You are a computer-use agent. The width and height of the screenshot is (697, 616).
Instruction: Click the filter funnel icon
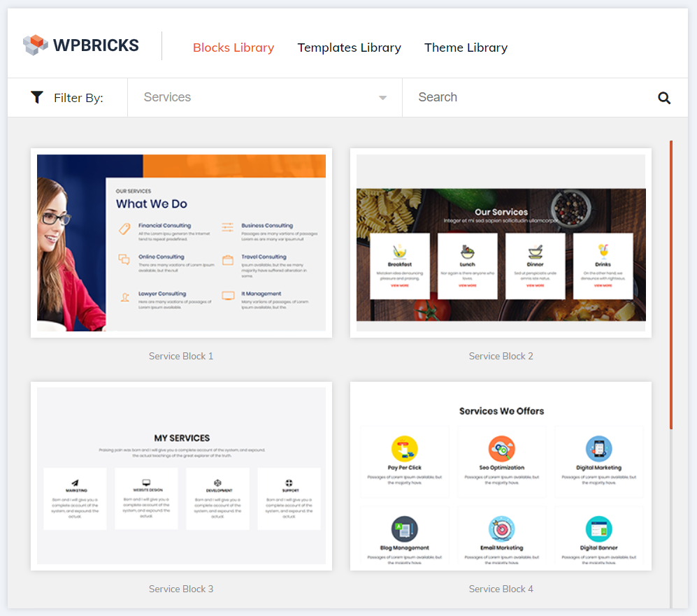click(x=37, y=97)
